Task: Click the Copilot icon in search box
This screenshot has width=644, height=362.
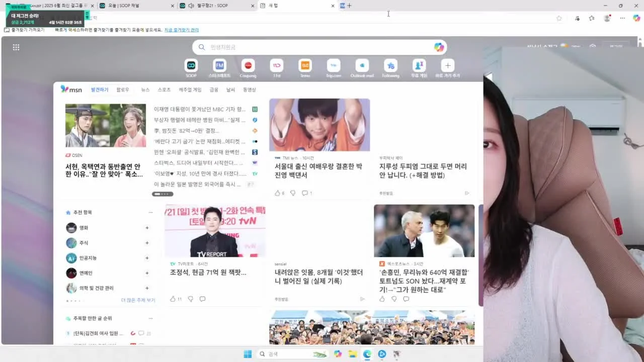Action: 439,47
